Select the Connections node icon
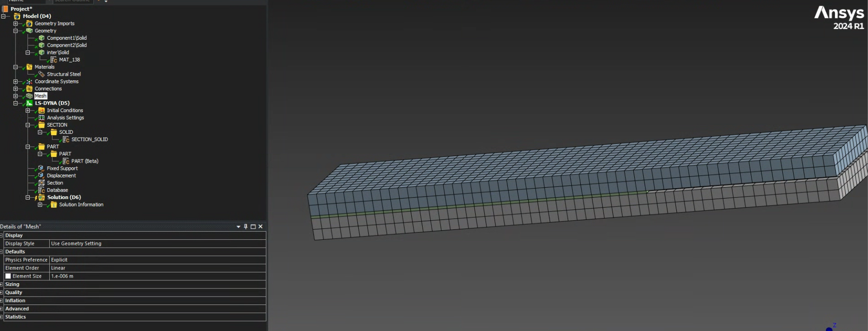The width and height of the screenshot is (868, 331). [x=29, y=88]
